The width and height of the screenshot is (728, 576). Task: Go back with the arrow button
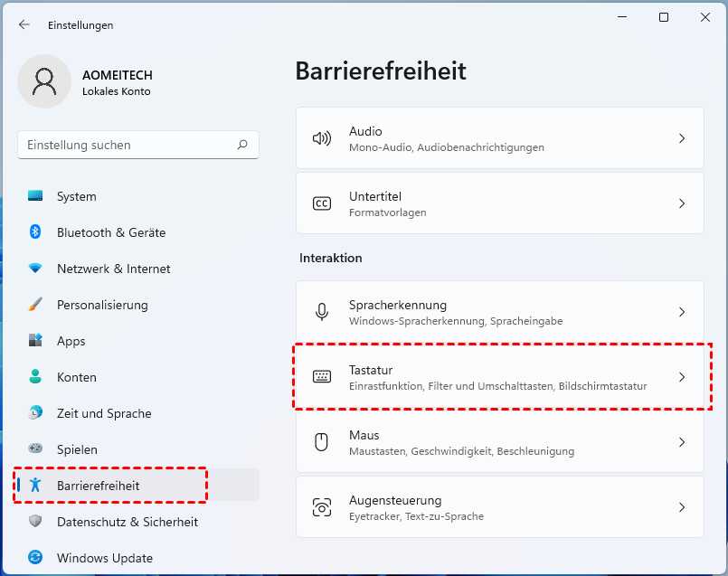point(24,25)
